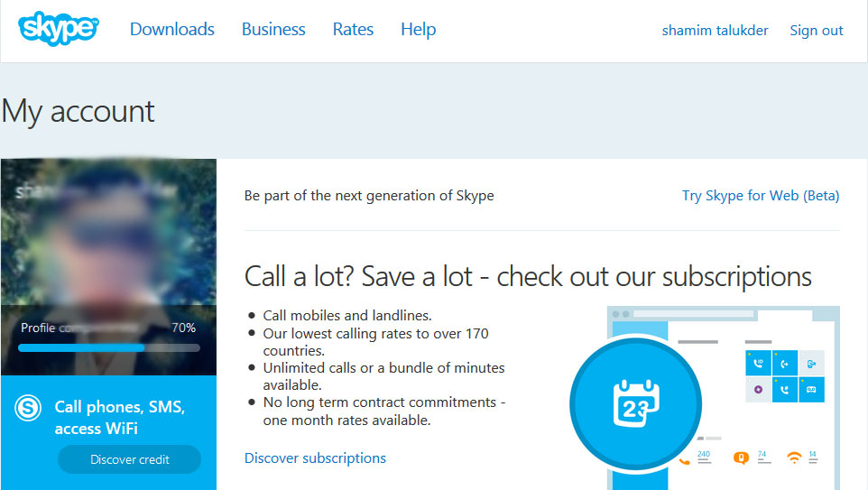Click the Skype logo in the header
Image resolution: width=868 pixels, height=490 pixels.
click(58, 29)
